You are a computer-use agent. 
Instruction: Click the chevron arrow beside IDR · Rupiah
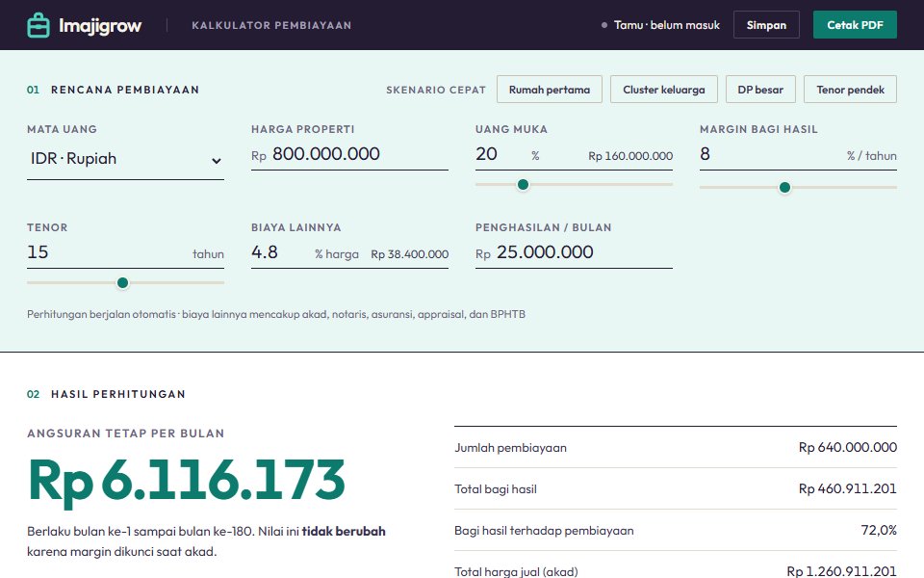coord(217,161)
